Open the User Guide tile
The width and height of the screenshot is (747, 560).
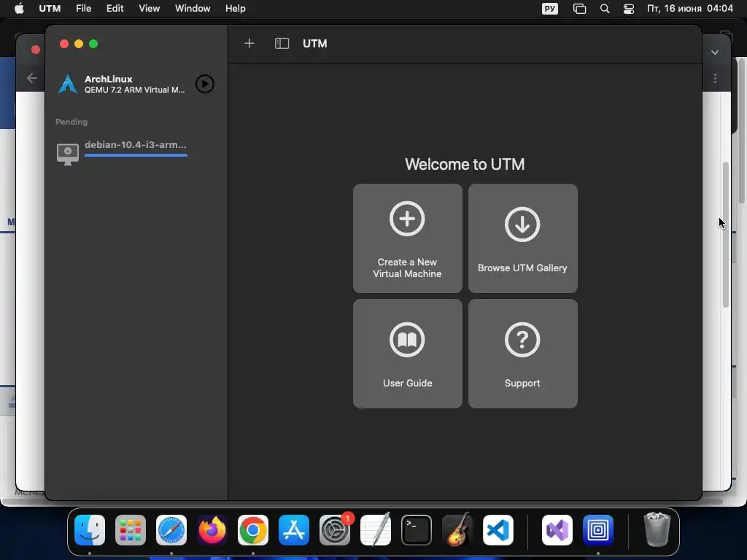coord(407,354)
